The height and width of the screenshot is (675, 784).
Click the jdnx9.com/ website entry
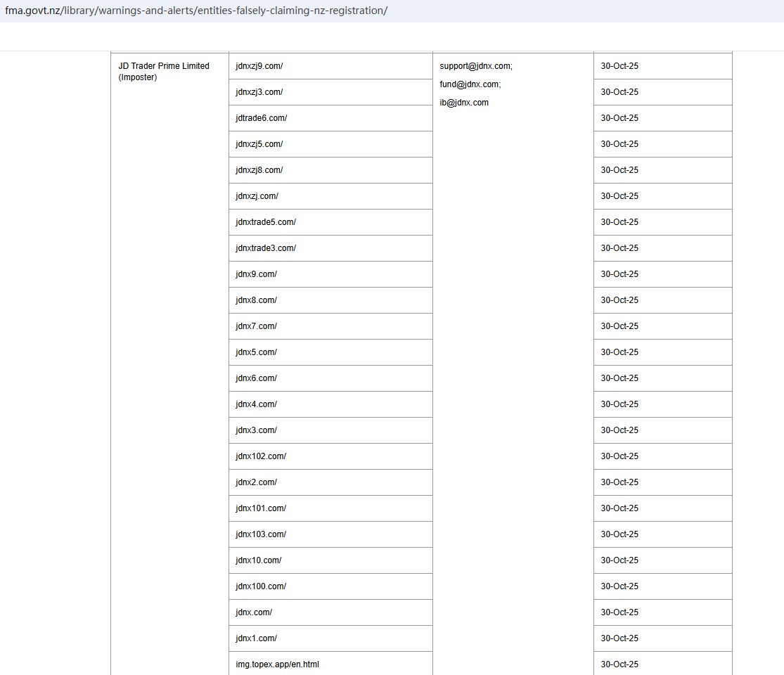pyautogui.click(x=256, y=274)
